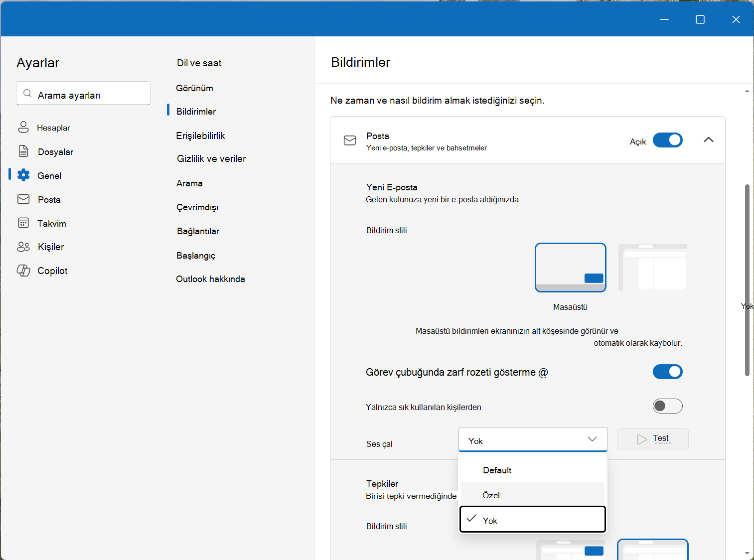This screenshot has width=754, height=560.
Task: Click the checkmark beside Yok option
Action: pos(471,519)
